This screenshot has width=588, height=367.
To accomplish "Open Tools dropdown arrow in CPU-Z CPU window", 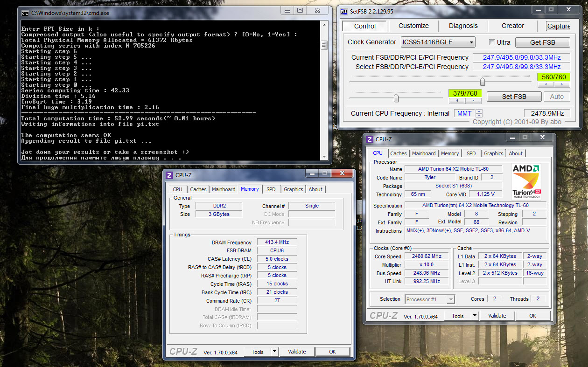I will 475,316.
